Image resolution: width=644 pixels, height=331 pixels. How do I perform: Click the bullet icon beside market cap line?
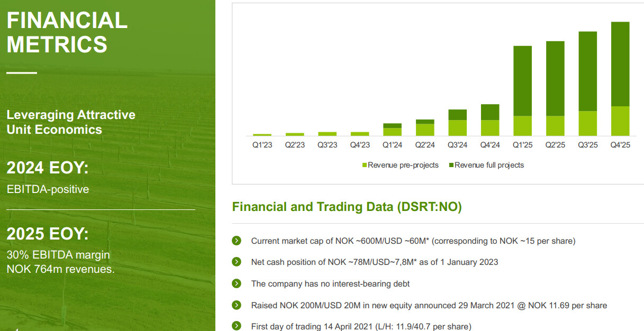pos(237,241)
